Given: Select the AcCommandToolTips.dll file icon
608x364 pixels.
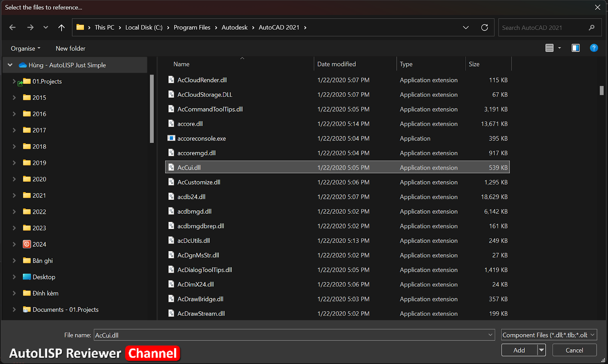Looking at the screenshot, I should (171, 109).
